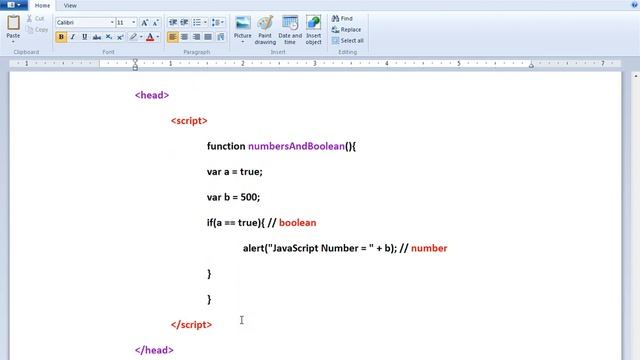Click Cut in the Clipboard group
The image size is (640, 360).
click(x=35, y=18)
